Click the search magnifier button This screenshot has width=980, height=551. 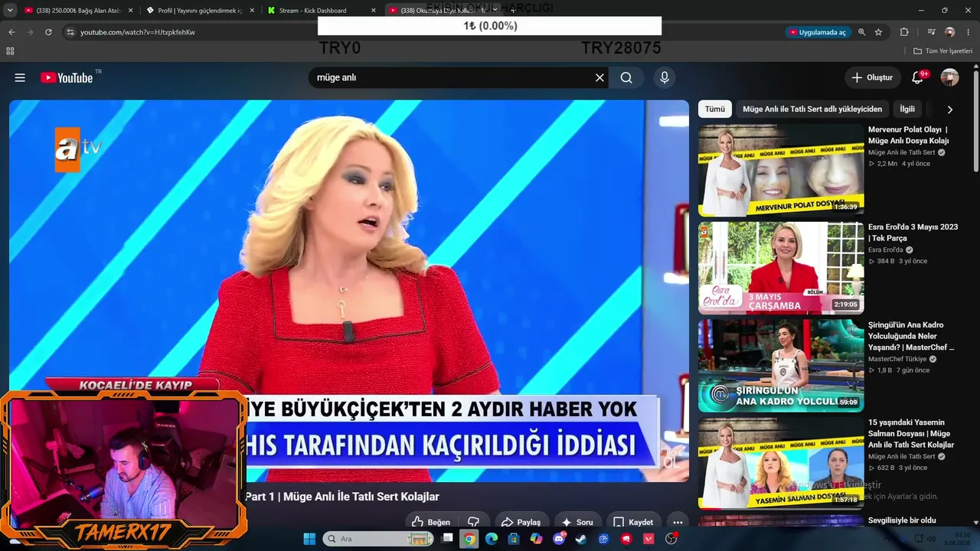(x=626, y=77)
